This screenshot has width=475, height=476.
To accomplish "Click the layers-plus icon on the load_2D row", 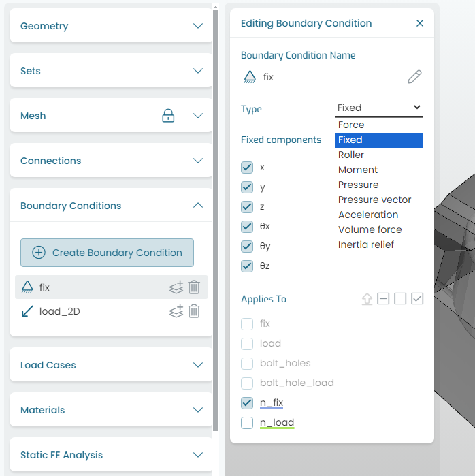I will (x=176, y=311).
